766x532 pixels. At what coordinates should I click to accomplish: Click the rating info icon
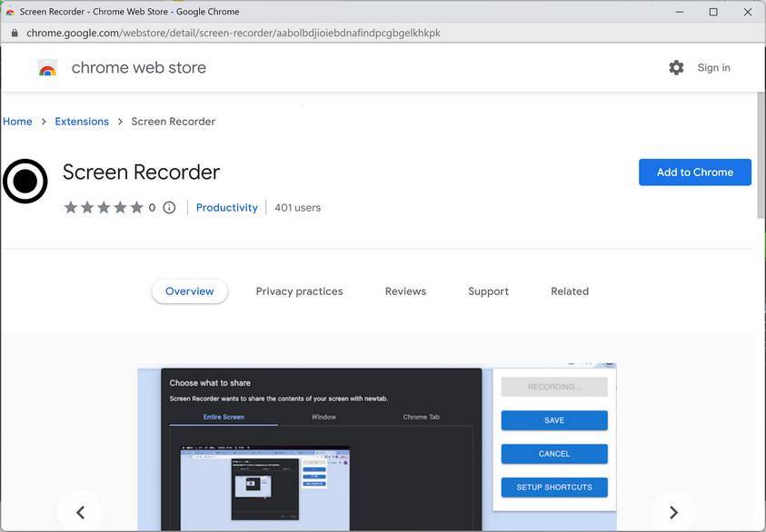pyautogui.click(x=169, y=207)
